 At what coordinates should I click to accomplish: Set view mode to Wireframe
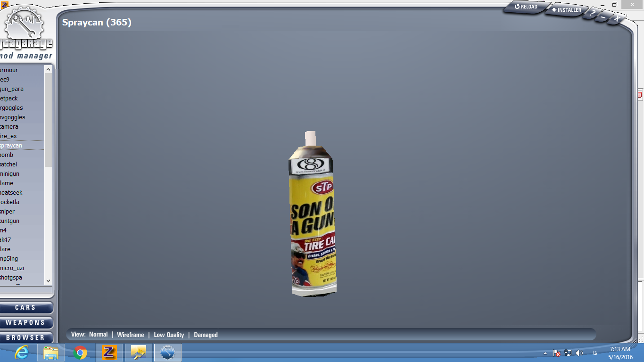tap(131, 335)
